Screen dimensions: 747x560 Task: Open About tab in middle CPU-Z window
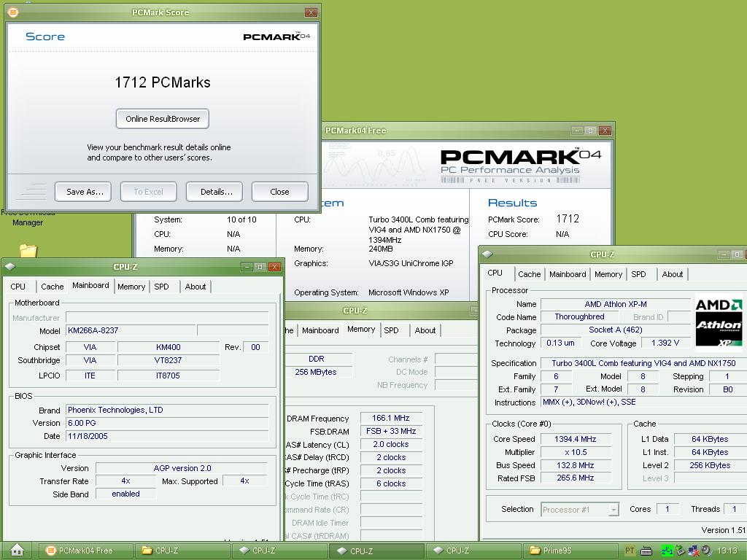click(x=425, y=330)
